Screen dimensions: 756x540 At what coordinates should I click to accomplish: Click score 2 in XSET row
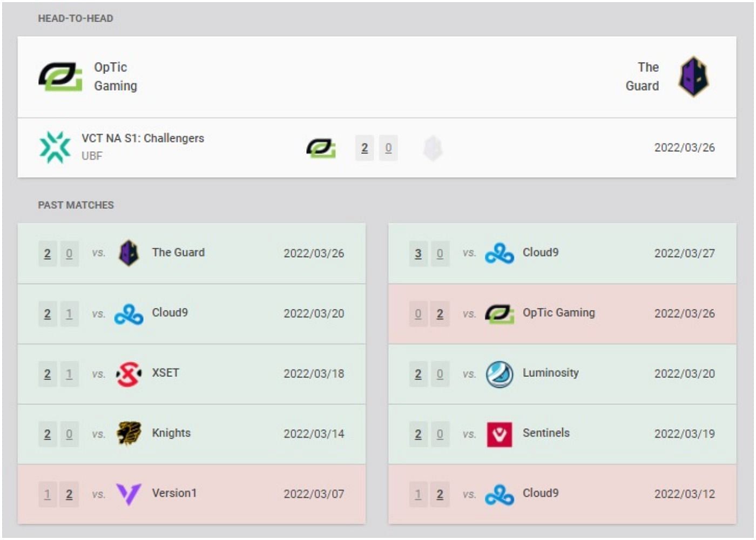click(48, 374)
